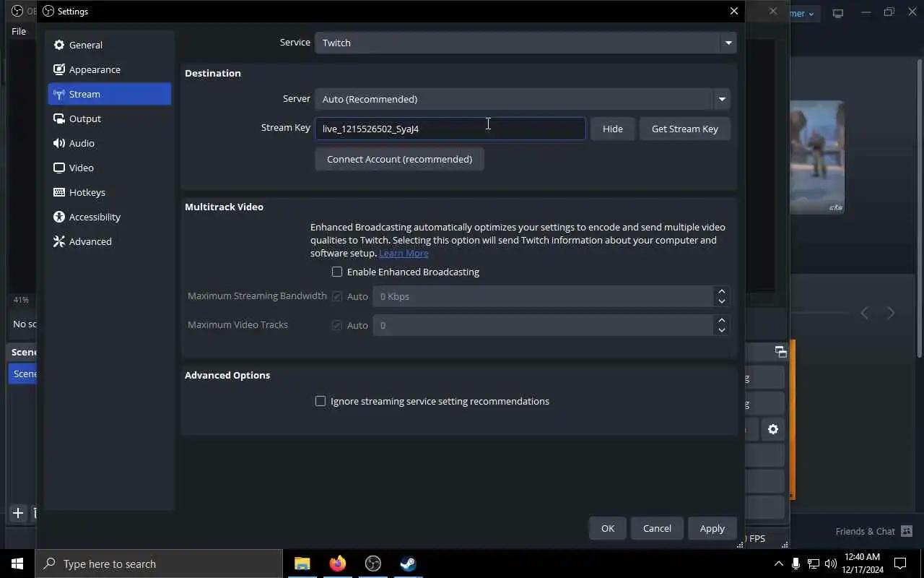The image size is (924, 578).
Task: Open File Explorer from the taskbar
Action: 302,564
